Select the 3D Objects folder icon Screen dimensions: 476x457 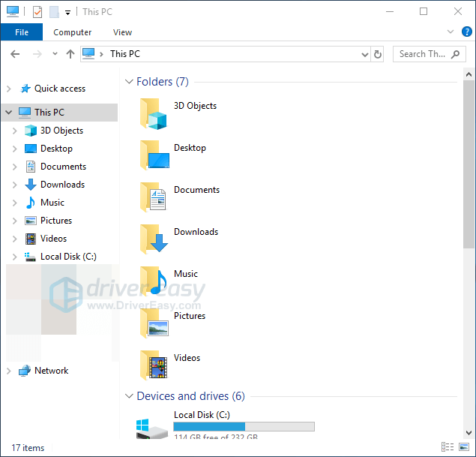click(154, 113)
